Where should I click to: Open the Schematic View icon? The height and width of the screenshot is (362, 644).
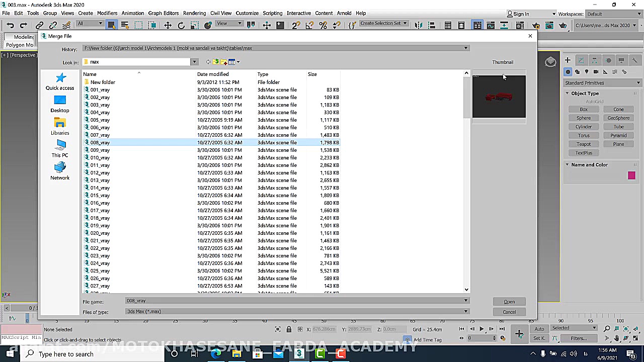(504, 25)
